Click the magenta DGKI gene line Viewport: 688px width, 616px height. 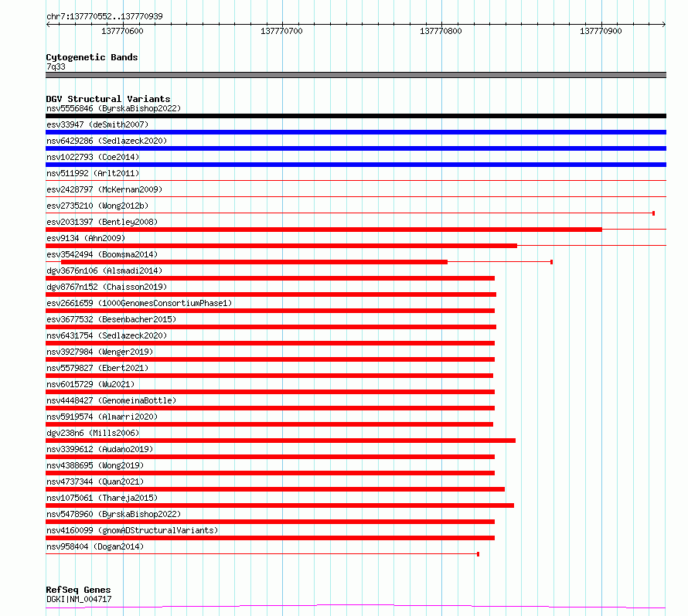[356, 607]
